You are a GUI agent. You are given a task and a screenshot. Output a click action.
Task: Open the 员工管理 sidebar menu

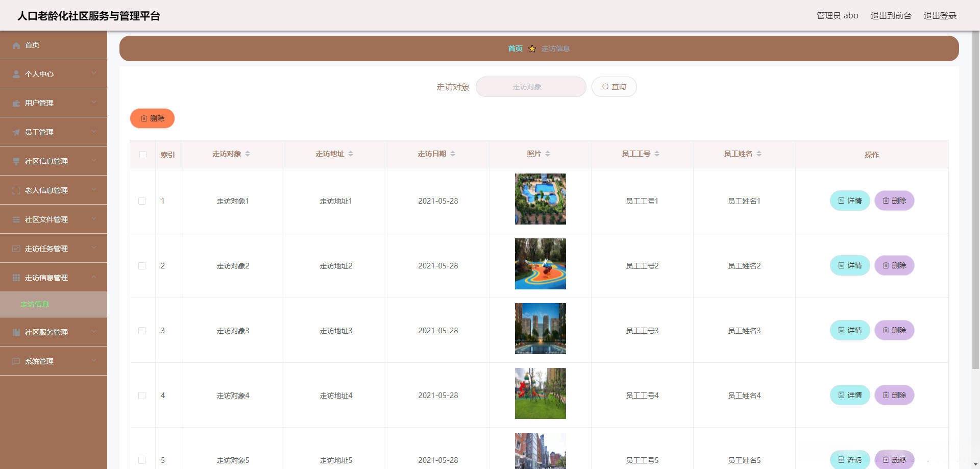click(54, 132)
